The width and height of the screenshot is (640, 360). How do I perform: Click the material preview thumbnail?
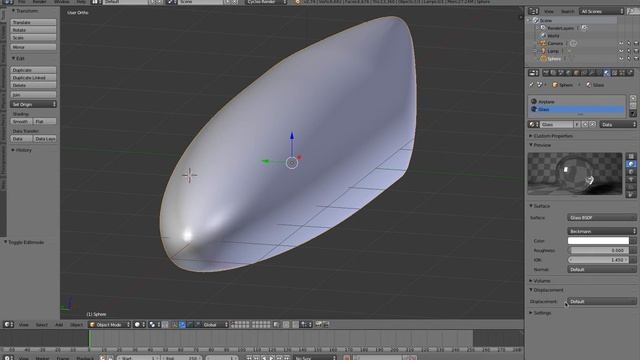click(575, 173)
